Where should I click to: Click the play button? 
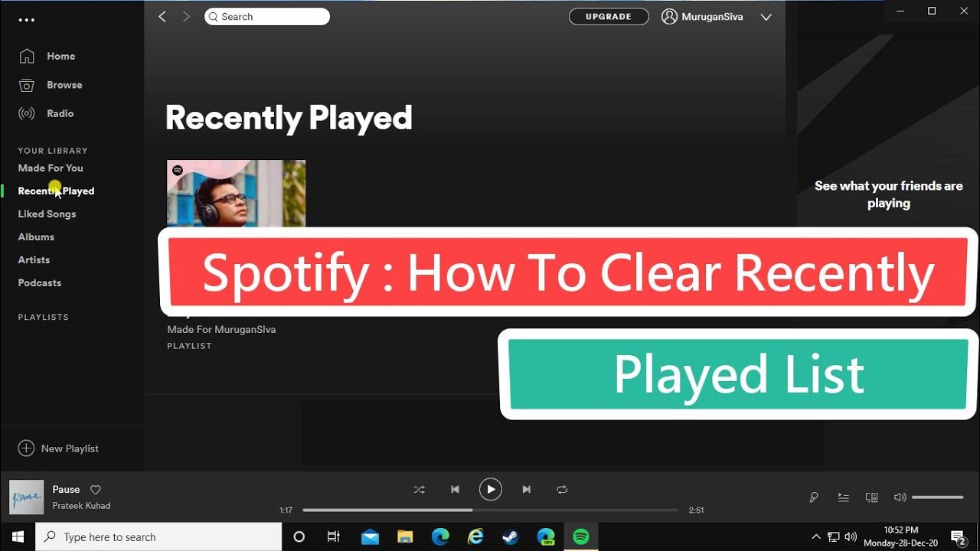pyautogui.click(x=491, y=490)
